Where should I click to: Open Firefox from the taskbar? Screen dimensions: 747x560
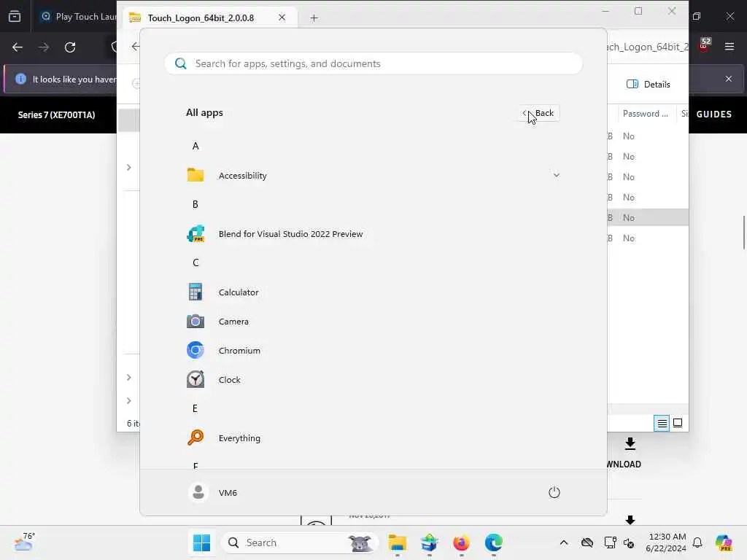tap(461, 542)
